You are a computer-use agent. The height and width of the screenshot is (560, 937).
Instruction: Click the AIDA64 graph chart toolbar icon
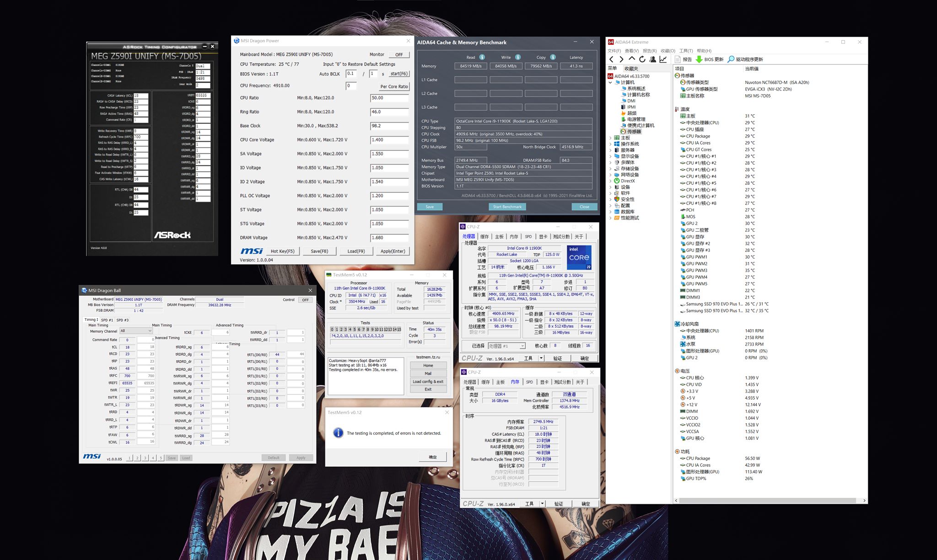663,59
